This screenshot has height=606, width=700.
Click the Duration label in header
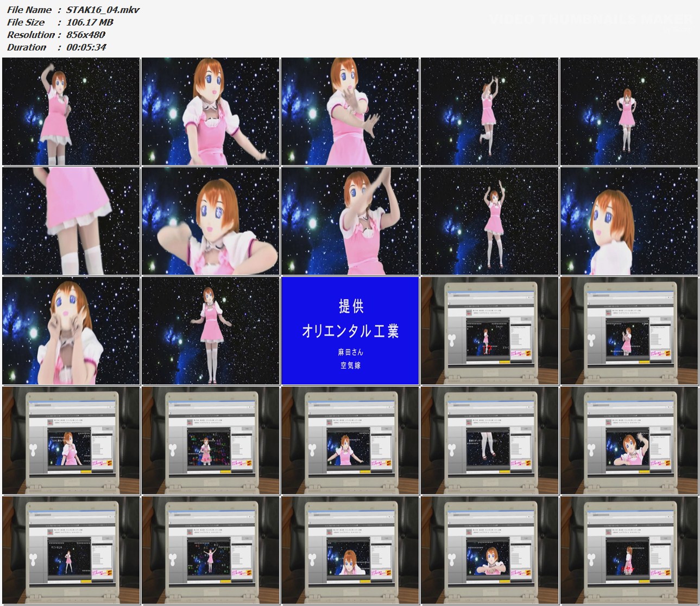(27, 47)
